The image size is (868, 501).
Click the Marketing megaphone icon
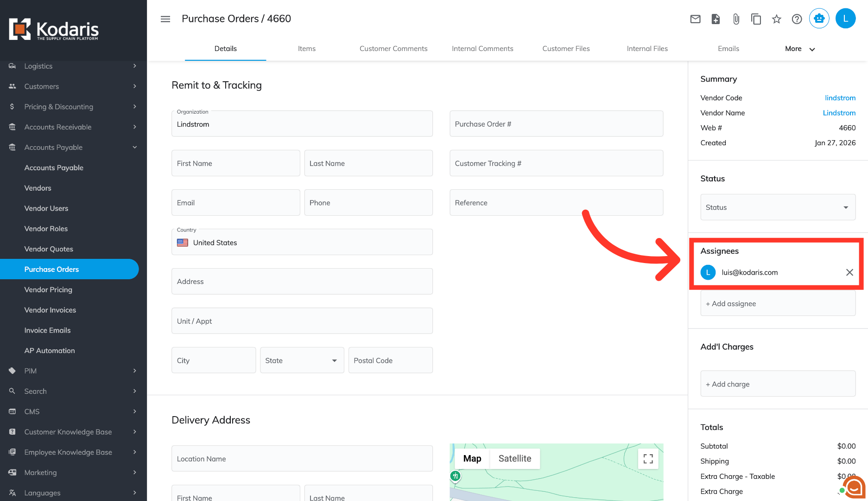click(x=13, y=472)
